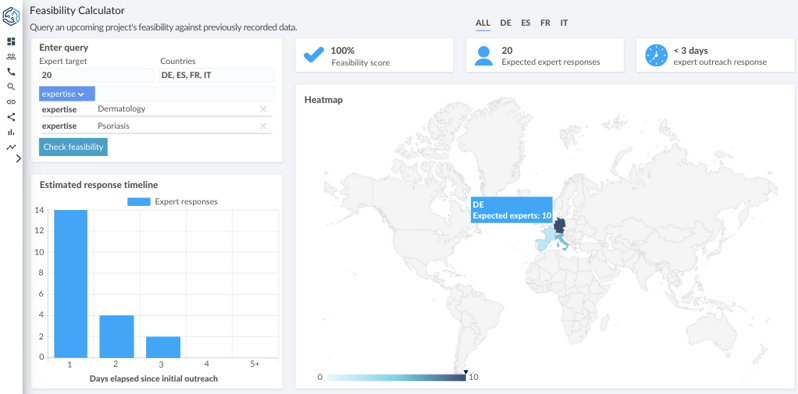The image size is (798, 394).
Task: Select the ES country tab
Action: click(x=525, y=23)
